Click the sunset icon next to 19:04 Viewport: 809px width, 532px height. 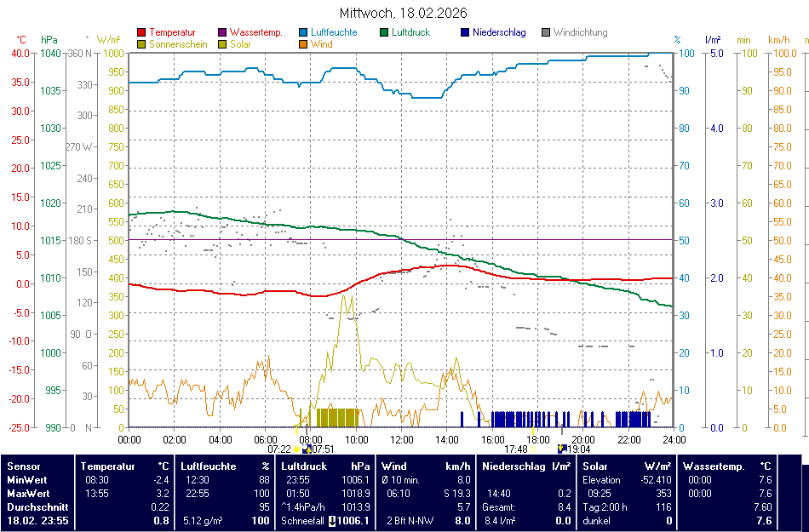[x=561, y=449]
